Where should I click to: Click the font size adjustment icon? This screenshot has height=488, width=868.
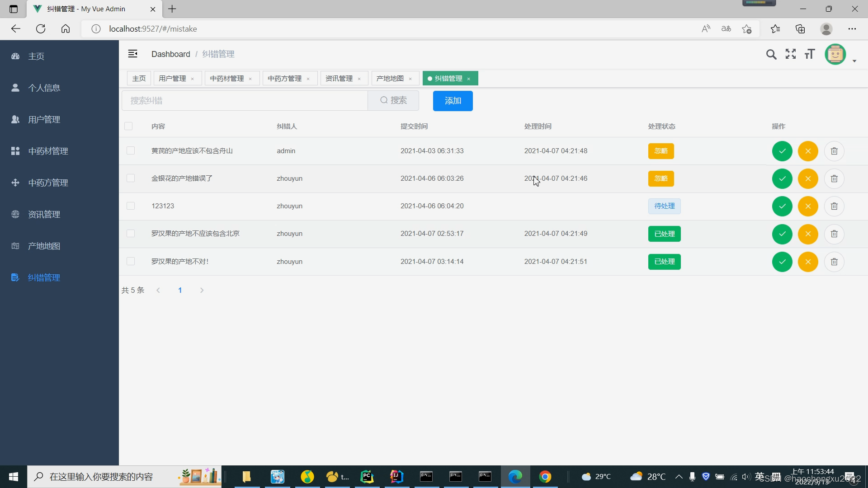[x=809, y=54]
